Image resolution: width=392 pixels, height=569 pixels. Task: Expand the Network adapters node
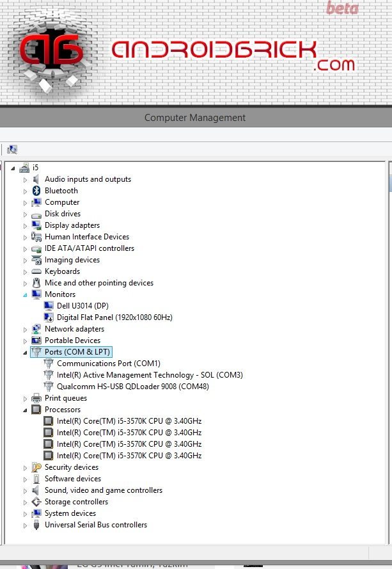point(26,329)
